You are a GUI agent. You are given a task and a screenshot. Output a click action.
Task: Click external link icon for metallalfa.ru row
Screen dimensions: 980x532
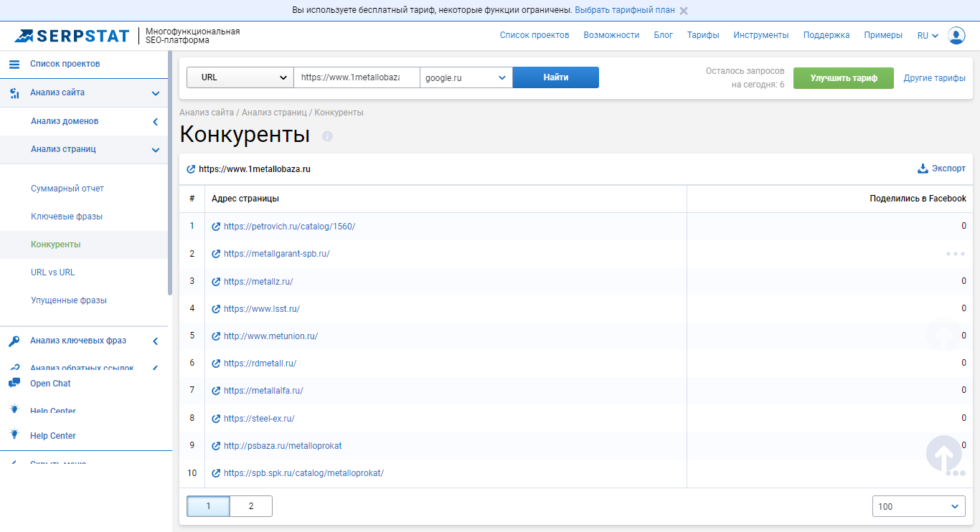coord(216,391)
